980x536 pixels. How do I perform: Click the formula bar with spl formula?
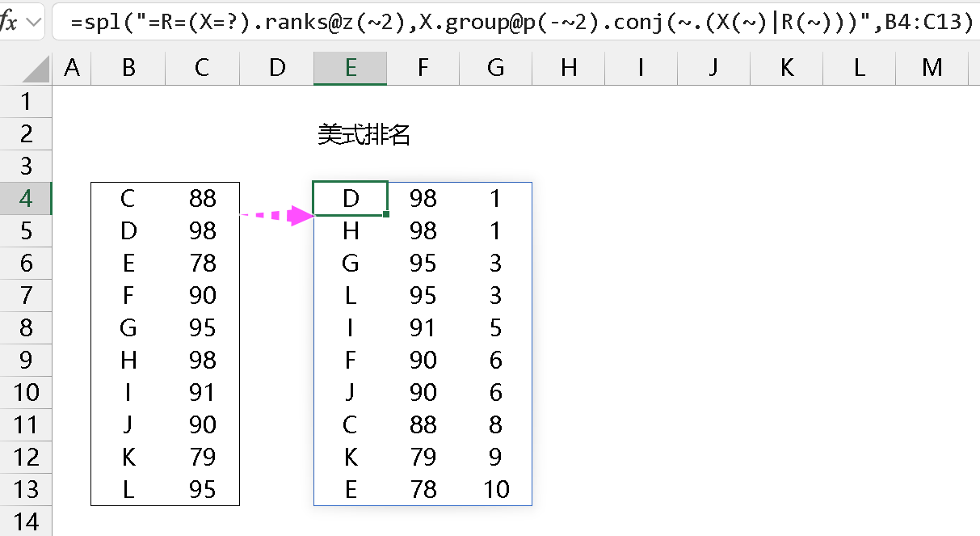tap(515, 22)
